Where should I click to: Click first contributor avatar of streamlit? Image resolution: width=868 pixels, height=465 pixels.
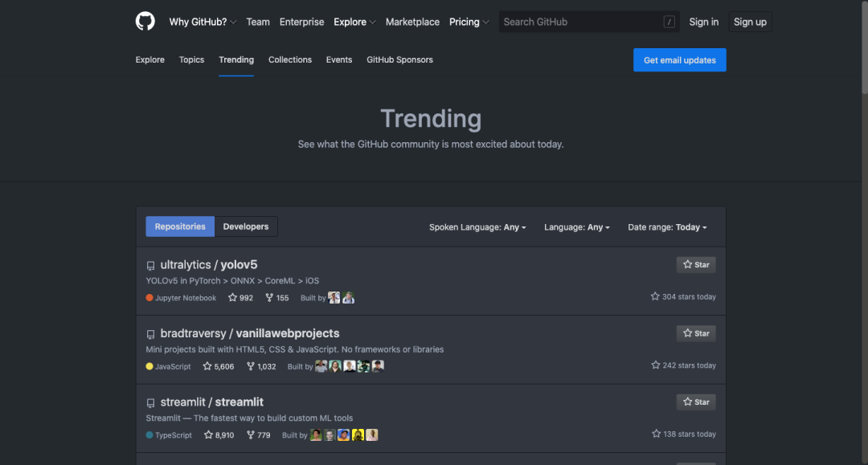pyautogui.click(x=316, y=434)
